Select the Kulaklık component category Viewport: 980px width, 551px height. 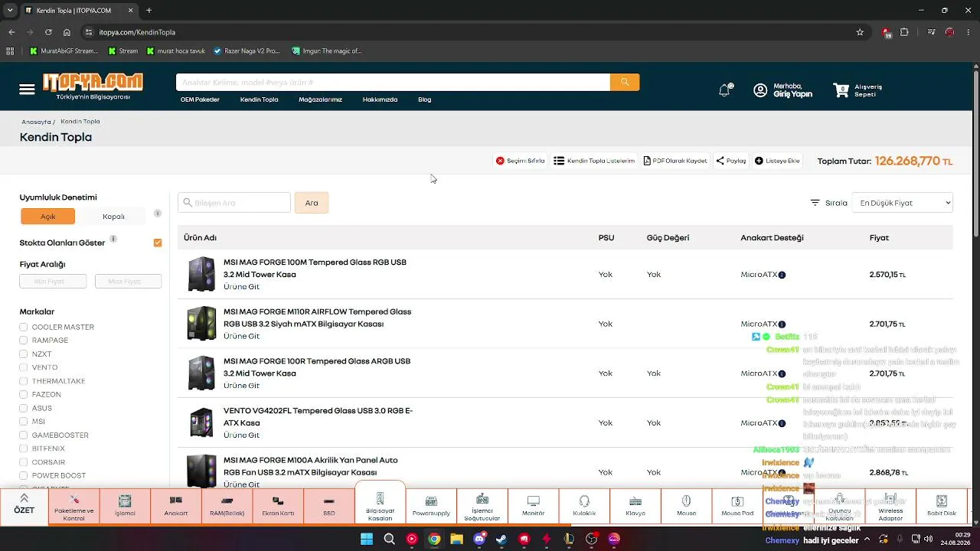tap(584, 507)
